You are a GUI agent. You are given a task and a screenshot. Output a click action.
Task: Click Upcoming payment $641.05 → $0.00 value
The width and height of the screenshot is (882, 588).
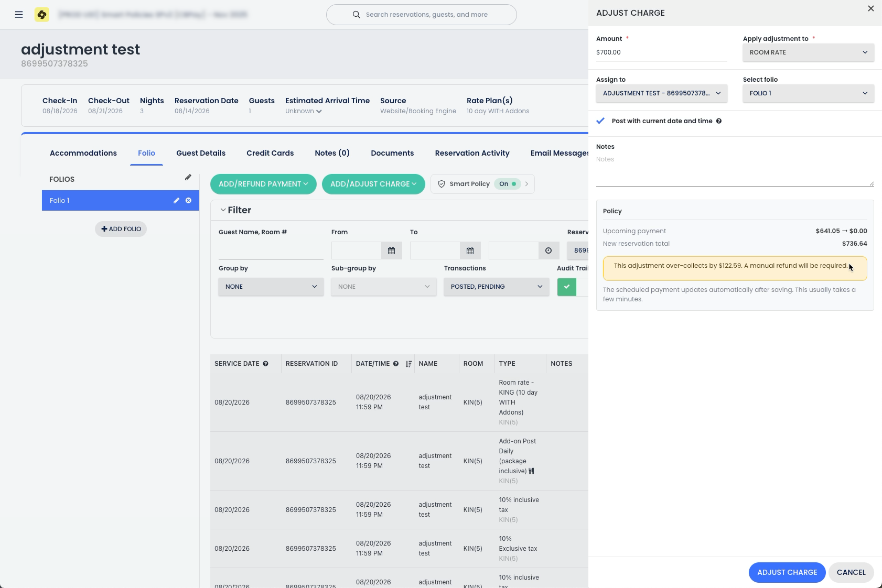click(842, 231)
